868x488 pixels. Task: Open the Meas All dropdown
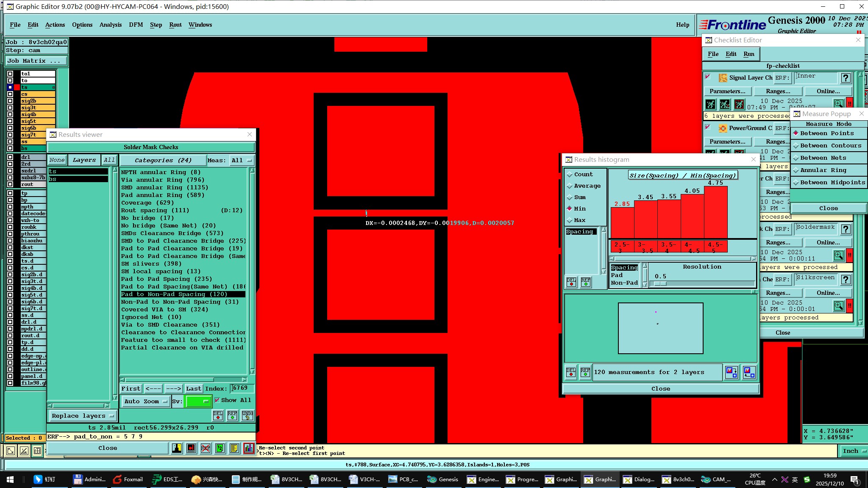pyautogui.click(x=242, y=161)
